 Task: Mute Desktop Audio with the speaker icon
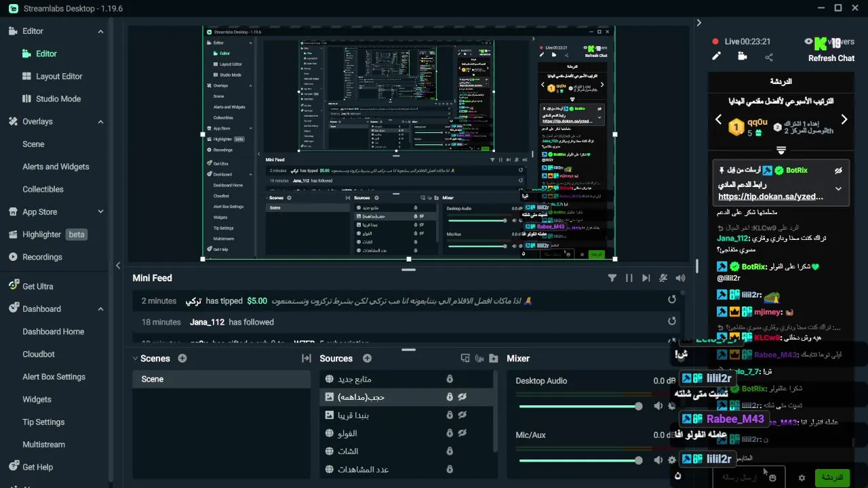(658, 406)
